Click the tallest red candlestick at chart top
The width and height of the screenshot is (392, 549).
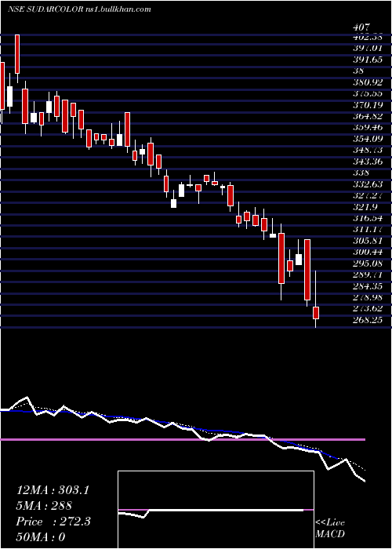[x=17, y=54]
